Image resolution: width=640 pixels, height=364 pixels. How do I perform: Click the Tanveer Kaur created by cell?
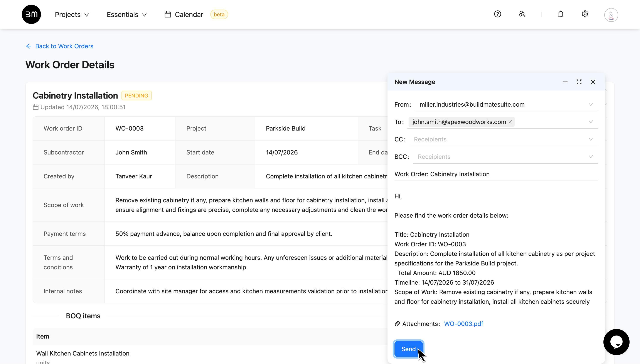coord(140,176)
